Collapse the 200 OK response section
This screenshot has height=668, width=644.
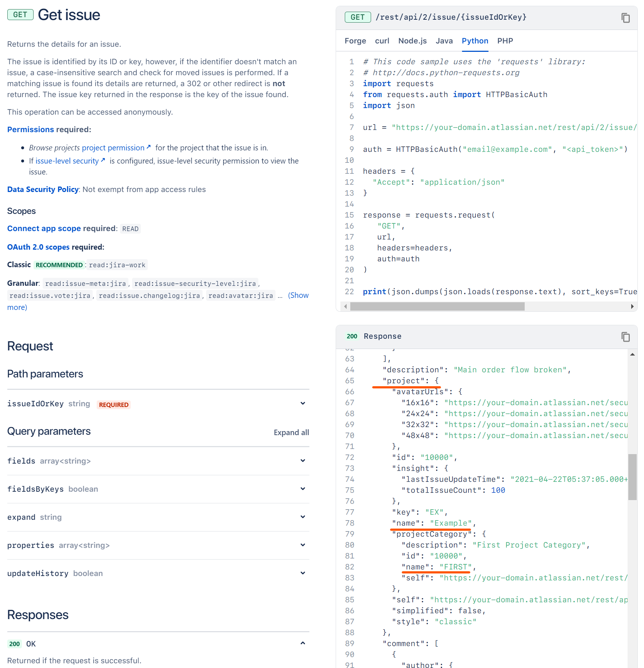(x=303, y=643)
